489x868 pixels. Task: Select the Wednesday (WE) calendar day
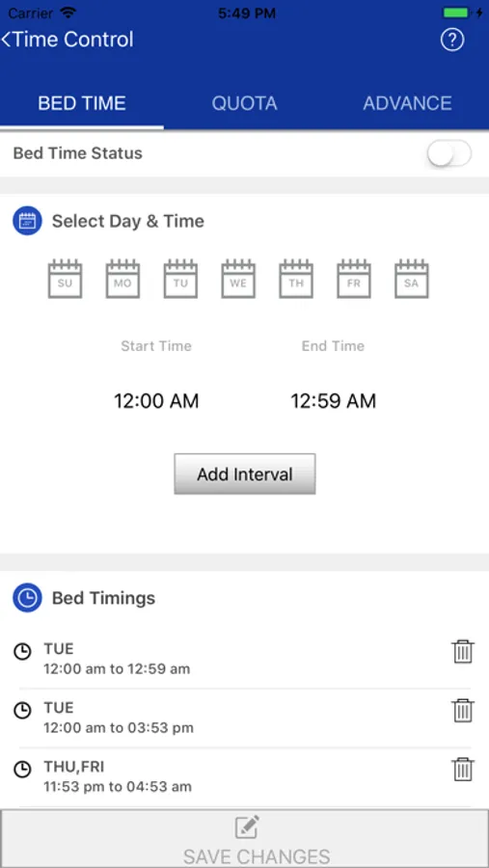238,279
